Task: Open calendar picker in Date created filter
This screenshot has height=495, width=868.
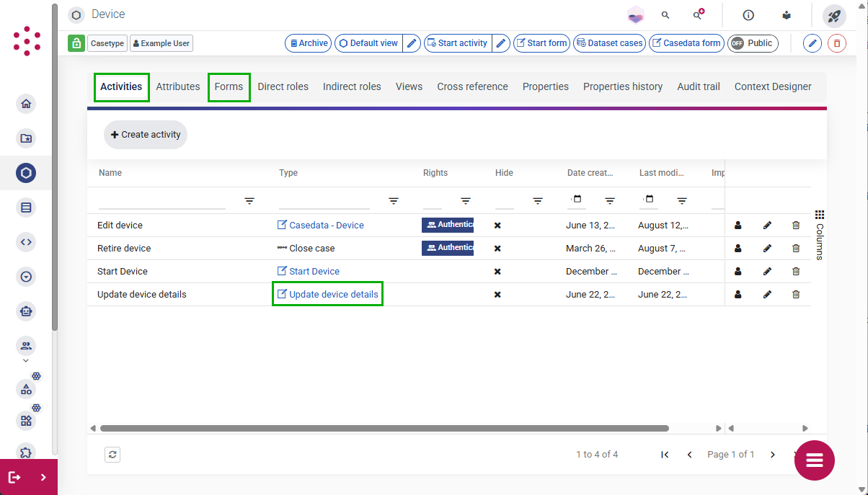Action: [x=577, y=200]
